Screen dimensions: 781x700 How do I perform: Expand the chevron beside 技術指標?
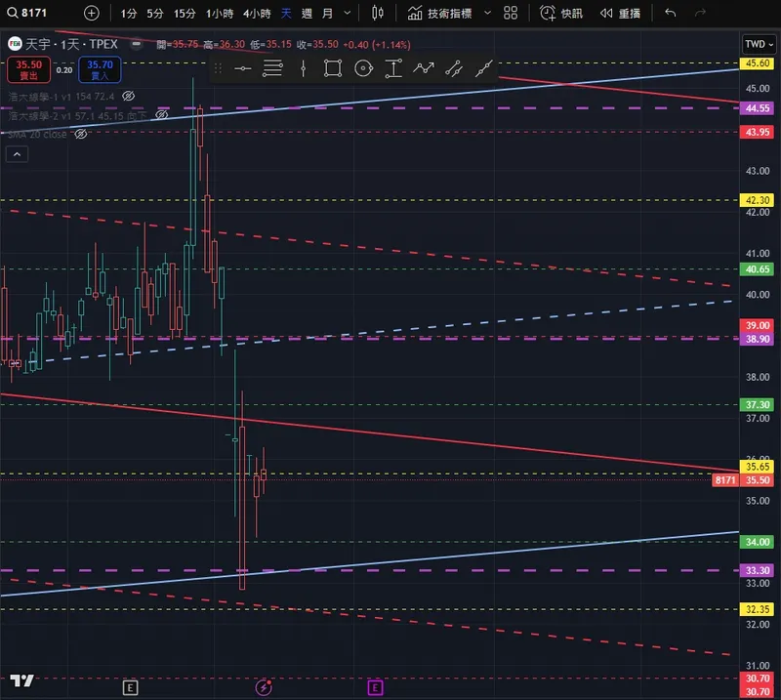click(x=487, y=14)
